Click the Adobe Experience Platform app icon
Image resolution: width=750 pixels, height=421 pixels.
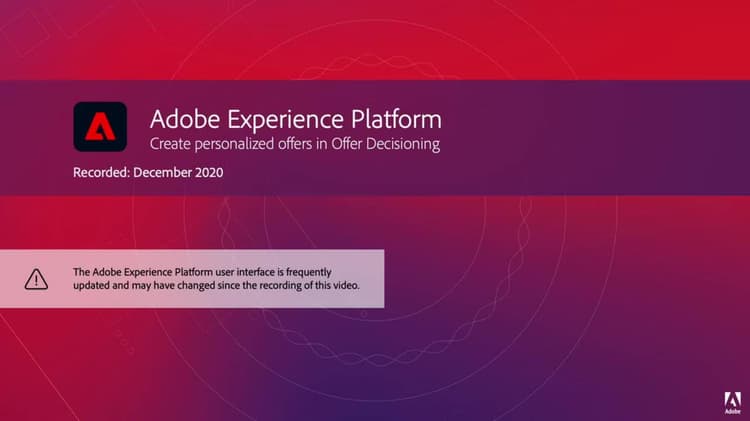click(x=100, y=127)
